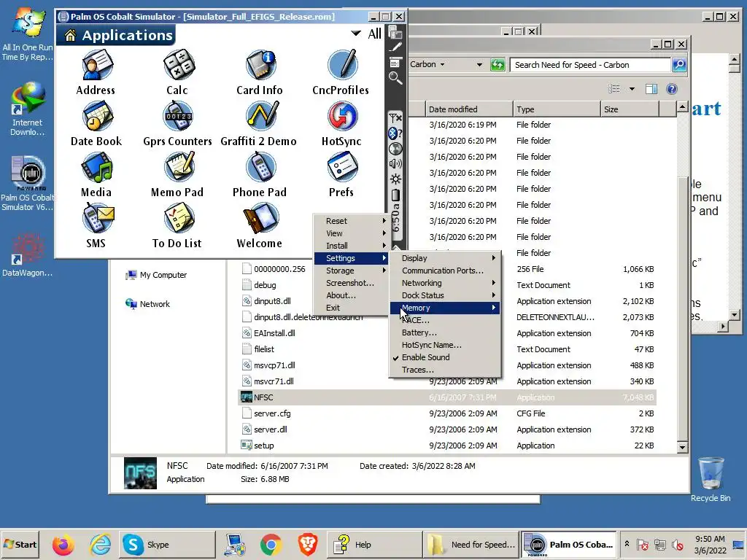Select the Memory menu item
Image resolution: width=747 pixels, height=560 pixels.
point(445,308)
